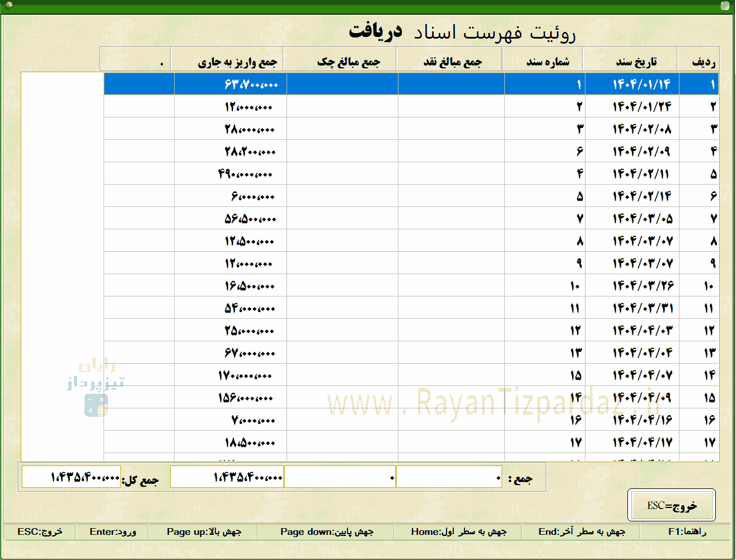Screen dimensions: 736x560
Task: Select date cell 1404/04/03 in row 12
Action: tap(631, 330)
